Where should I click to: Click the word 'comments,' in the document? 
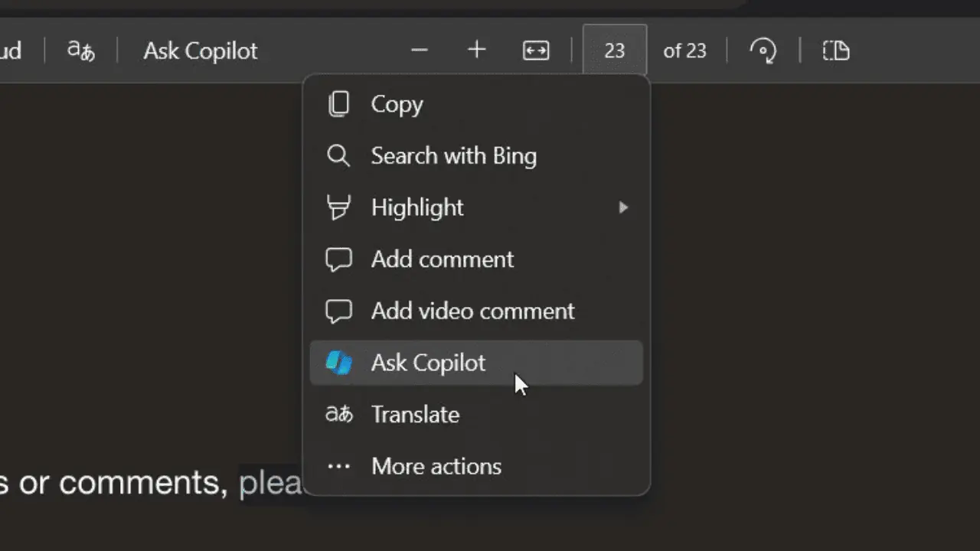pos(143,483)
